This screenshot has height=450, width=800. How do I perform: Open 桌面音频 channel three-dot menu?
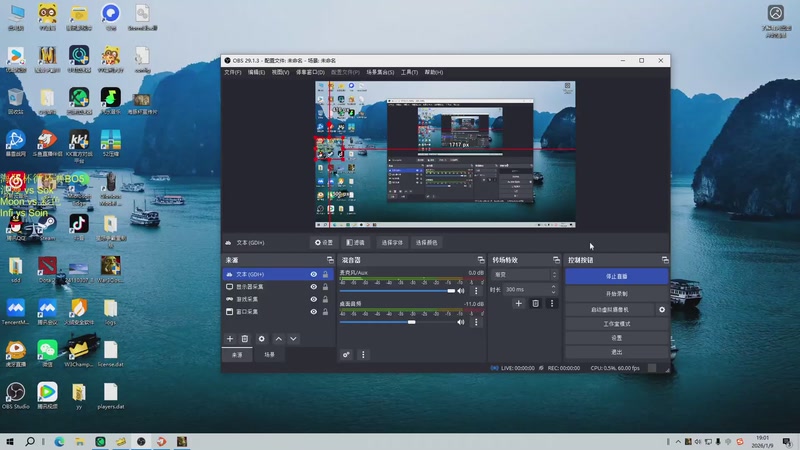tap(476, 322)
